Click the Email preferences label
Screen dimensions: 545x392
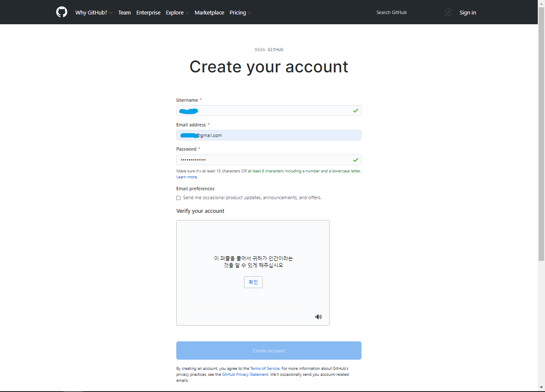[195, 189]
